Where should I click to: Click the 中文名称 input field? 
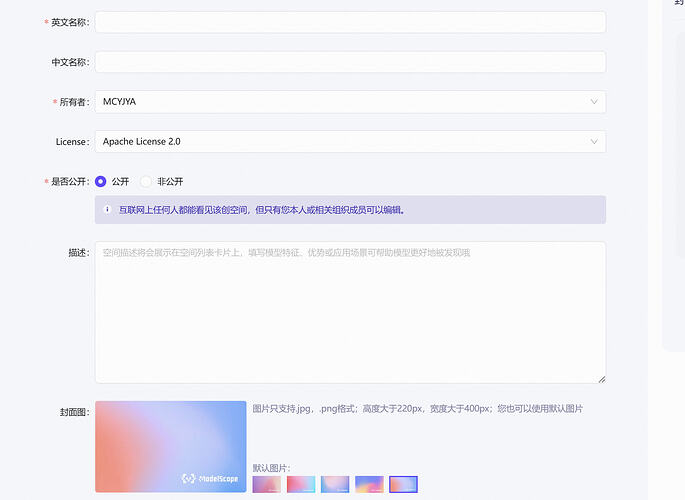coord(350,62)
